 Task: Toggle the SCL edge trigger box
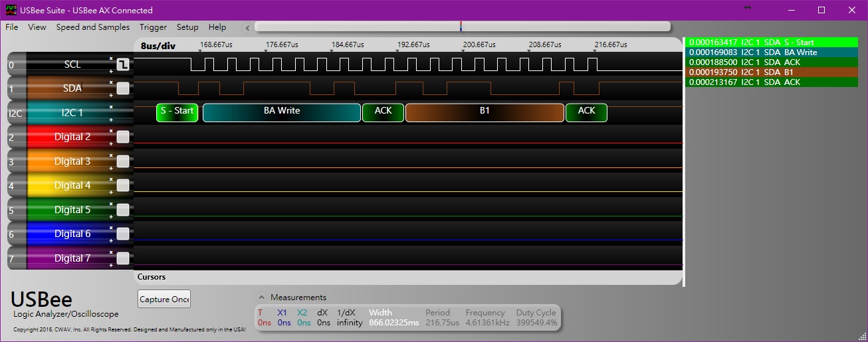[x=123, y=64]
